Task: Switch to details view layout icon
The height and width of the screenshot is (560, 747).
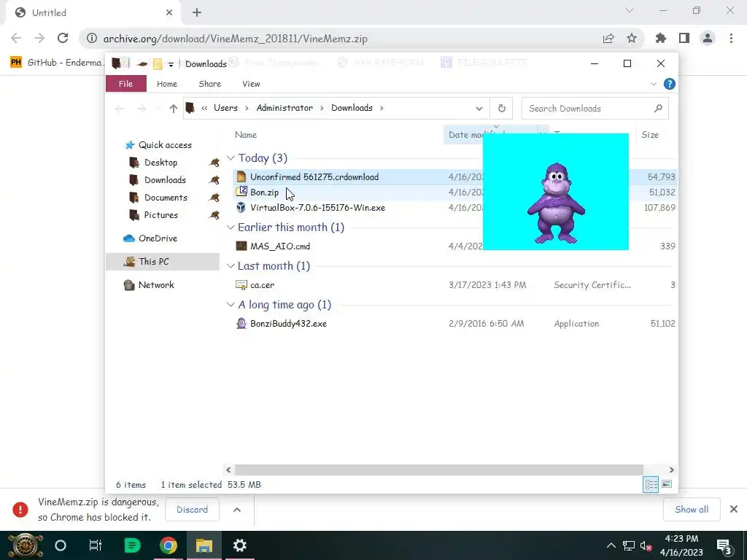Action: (651, 484)
